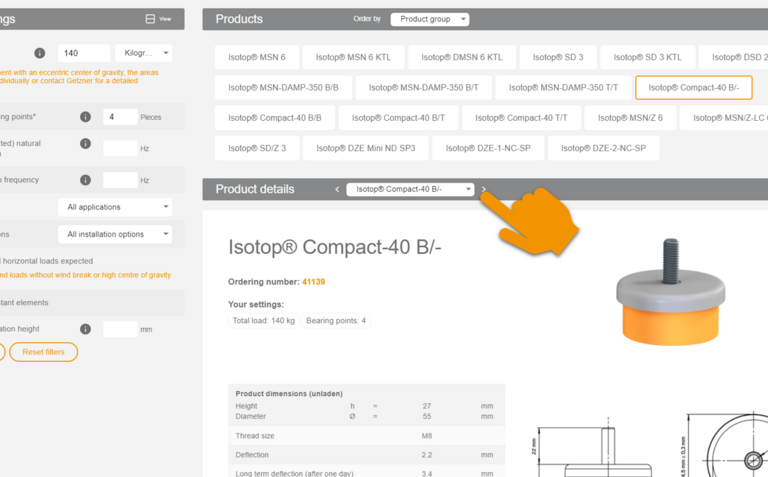This screenshot has width=768, height=477.
Task: Open the All installation options dropdown
Action: [x=114, y=234]
